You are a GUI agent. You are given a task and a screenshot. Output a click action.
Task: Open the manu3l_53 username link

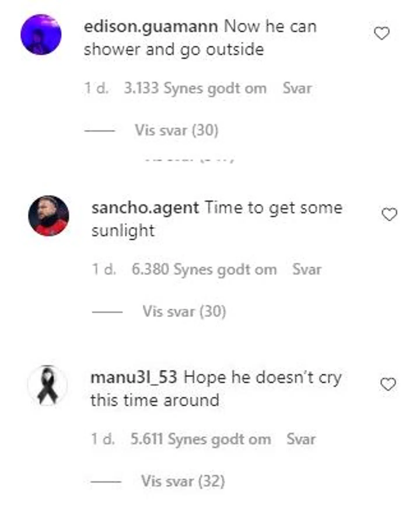[134, 377]
